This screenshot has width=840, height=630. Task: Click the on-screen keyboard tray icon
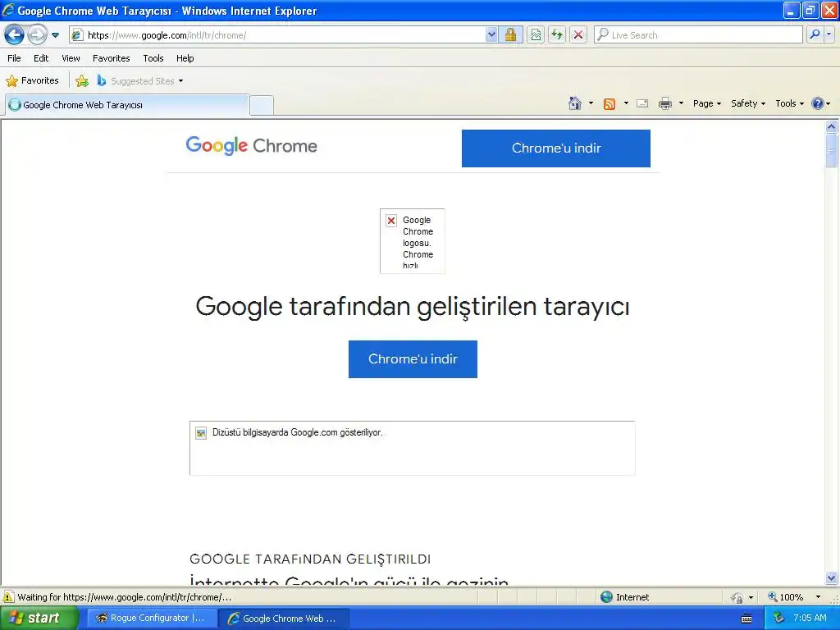746,619
